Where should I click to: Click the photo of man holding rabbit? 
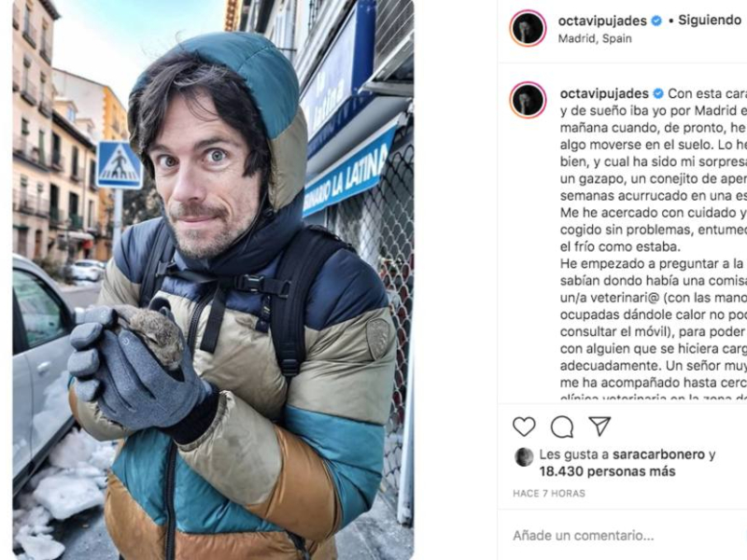point(213,280)
